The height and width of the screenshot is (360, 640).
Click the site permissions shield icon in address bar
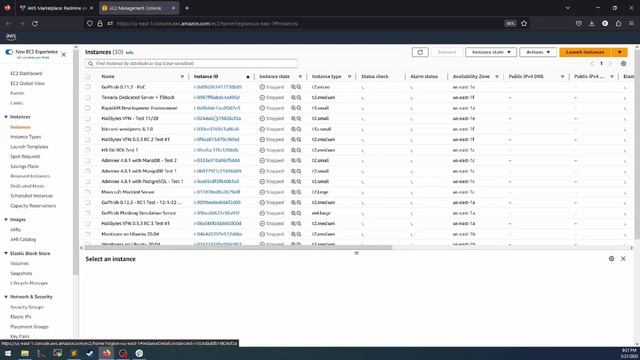tap(90, 24)
